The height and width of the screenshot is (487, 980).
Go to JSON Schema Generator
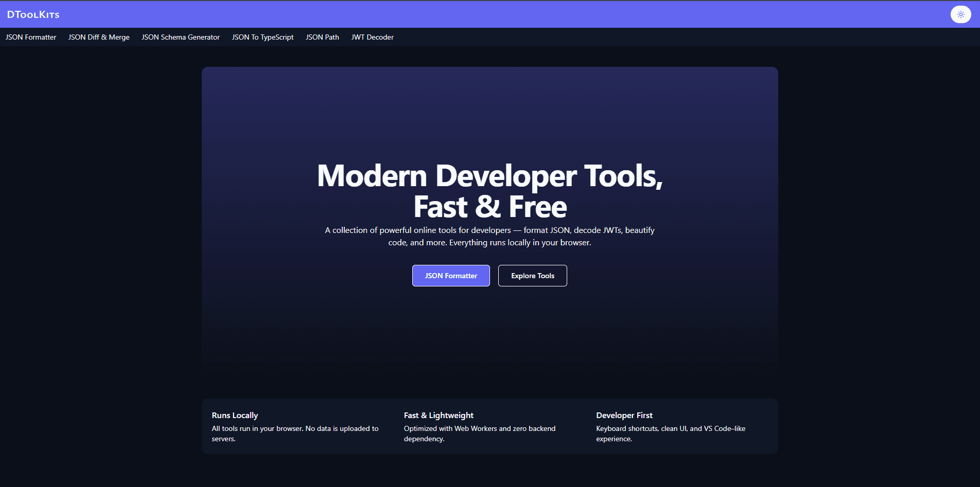point(181,37)
